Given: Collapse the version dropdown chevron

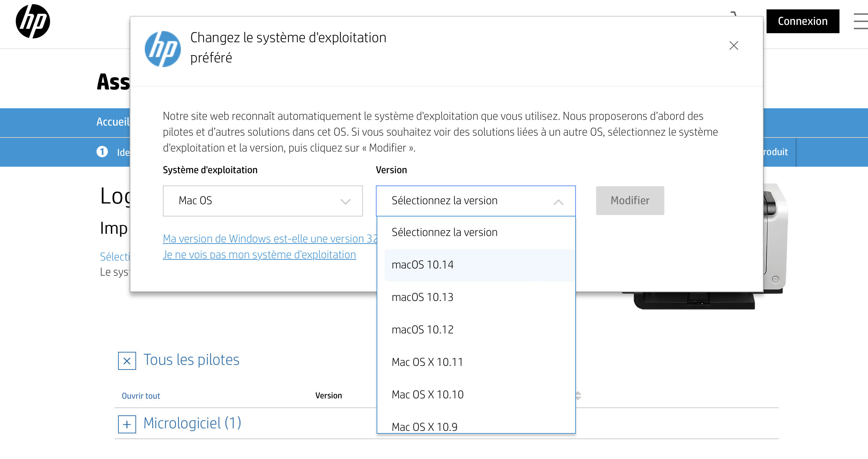Looking at the screenshot, I should [x=558, y=202].
